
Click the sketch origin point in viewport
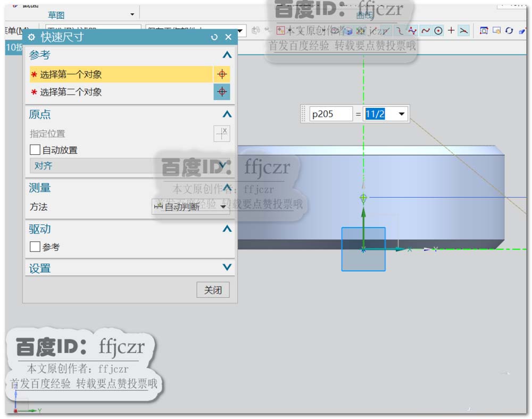(363, 250)
